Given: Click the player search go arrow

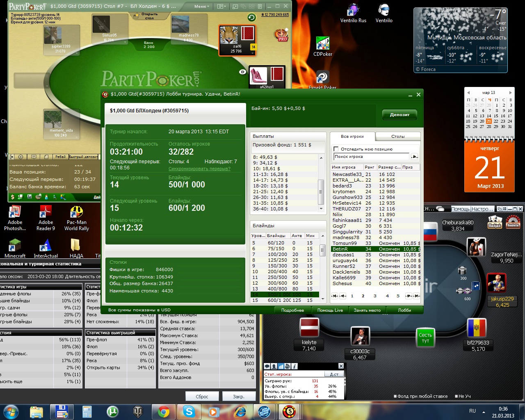Looking at the screenshot, I should point(414,156).
